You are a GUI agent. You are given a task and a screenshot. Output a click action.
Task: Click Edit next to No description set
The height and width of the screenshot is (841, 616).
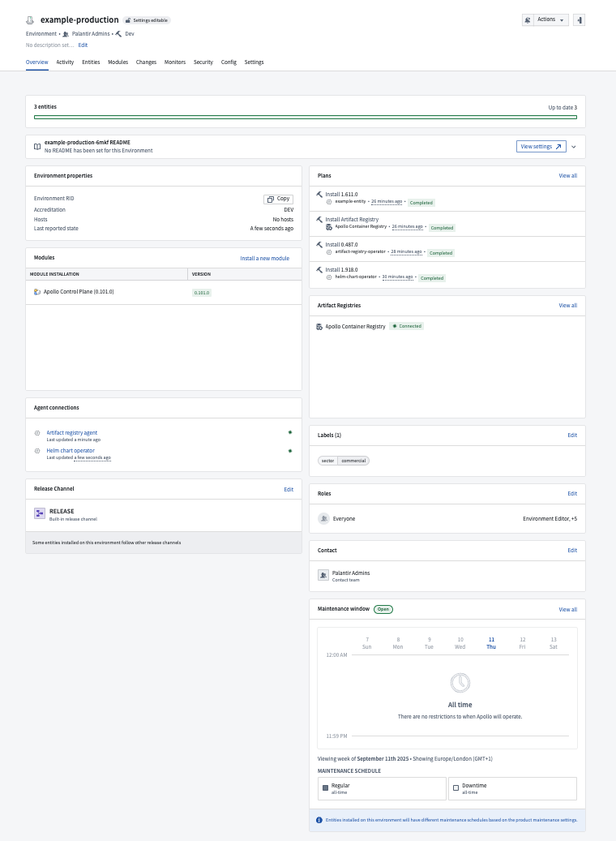[x=83, y=45]
